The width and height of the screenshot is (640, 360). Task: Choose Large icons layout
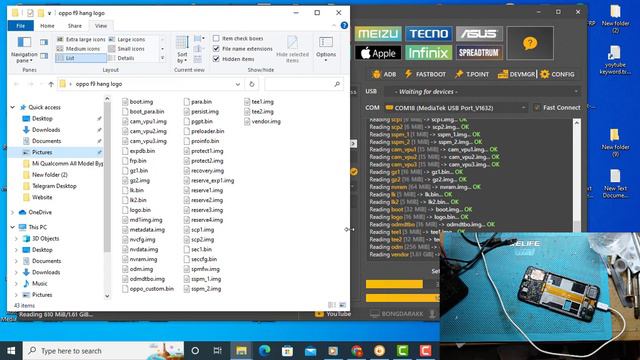click(x=127, y=39)
